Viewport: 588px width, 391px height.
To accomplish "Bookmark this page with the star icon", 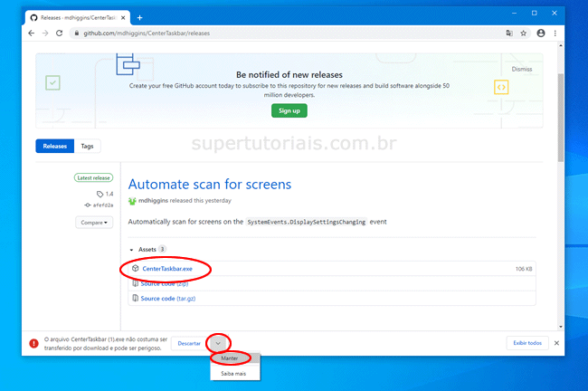I will tap(523, 33).
